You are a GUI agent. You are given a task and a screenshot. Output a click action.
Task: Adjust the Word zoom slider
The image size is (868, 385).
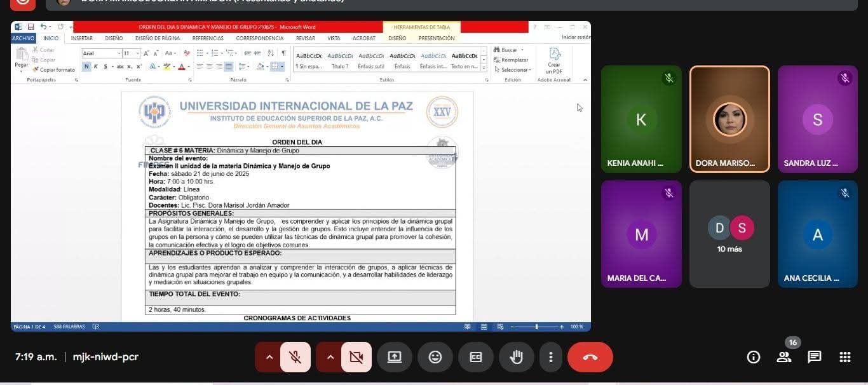(x=537, y=327)
